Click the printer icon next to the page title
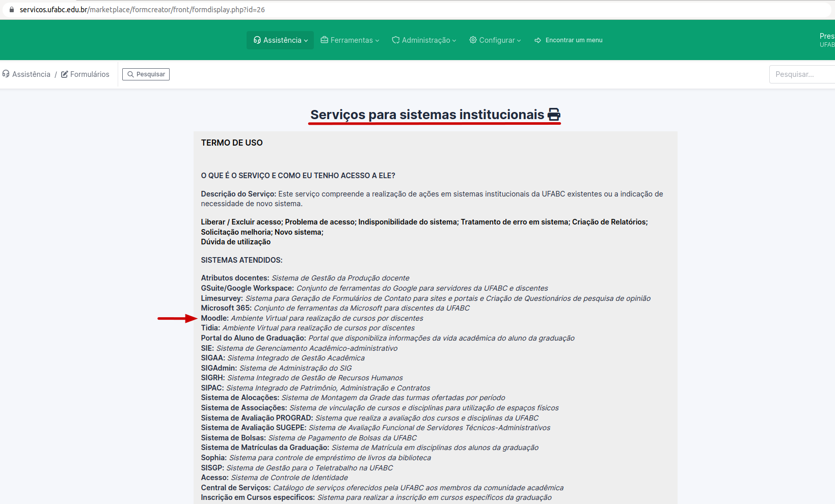Screen dimensions: 835x504 (x=554, y=114)
